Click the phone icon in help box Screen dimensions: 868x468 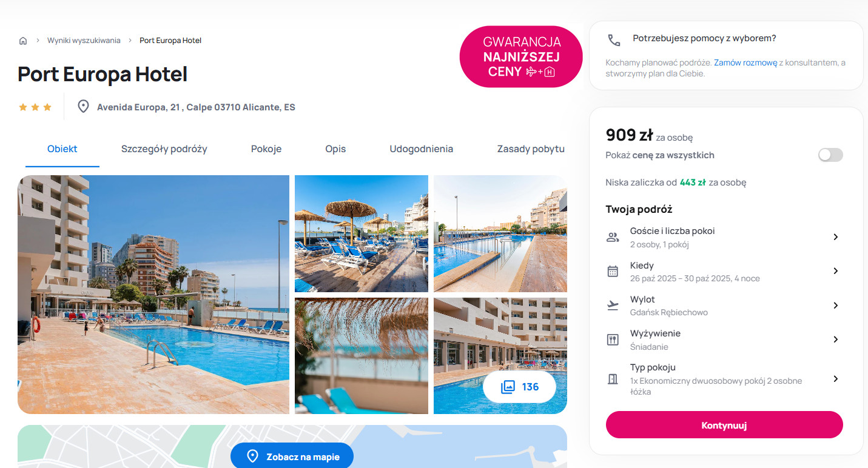tap(614, 40)
